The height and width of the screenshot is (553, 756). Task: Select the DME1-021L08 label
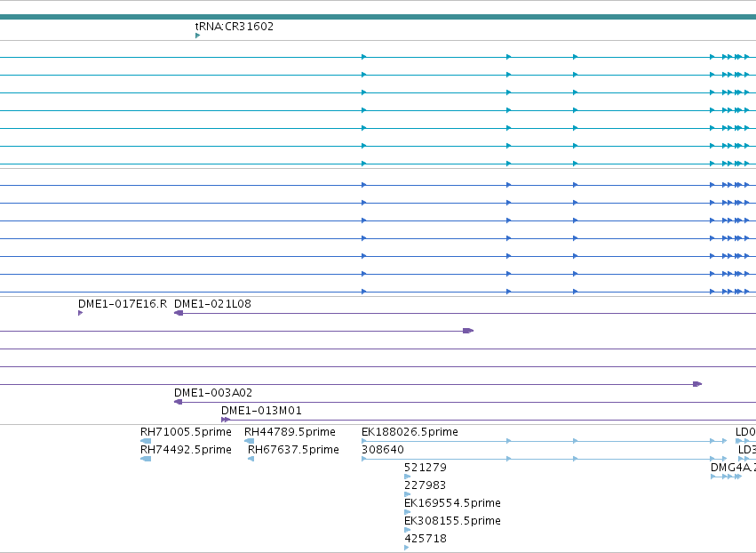coord(212,304)
